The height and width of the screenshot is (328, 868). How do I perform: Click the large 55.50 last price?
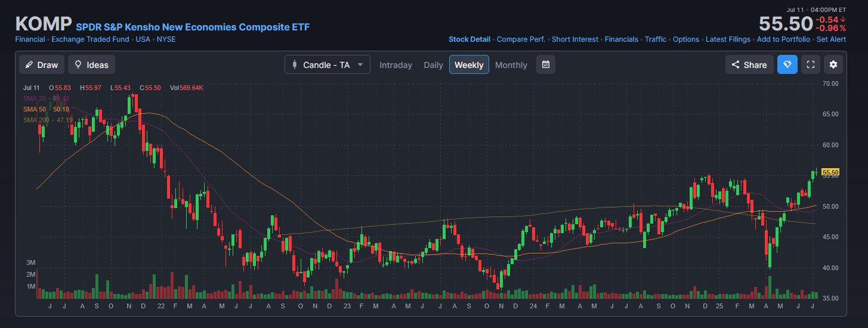(x=785, y=24)
